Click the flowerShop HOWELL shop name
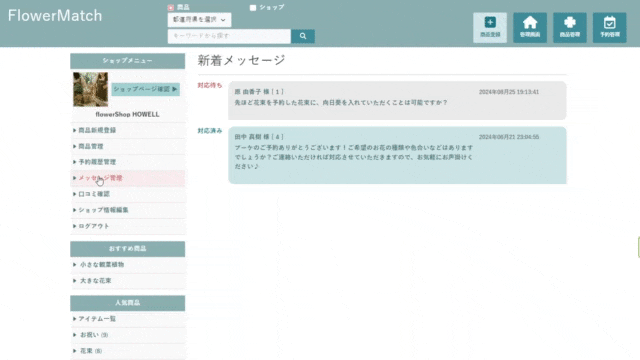The image size is (640, 360). (127, 114)
